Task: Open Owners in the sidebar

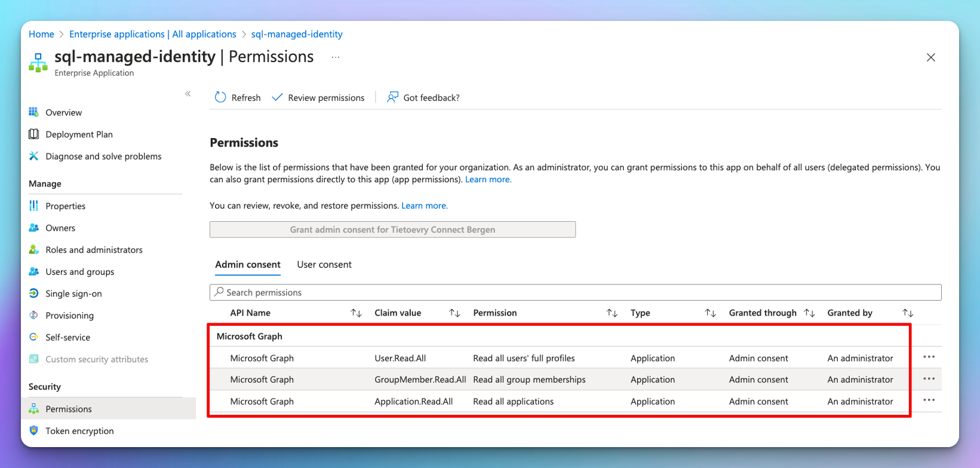Action: [60, 228]
